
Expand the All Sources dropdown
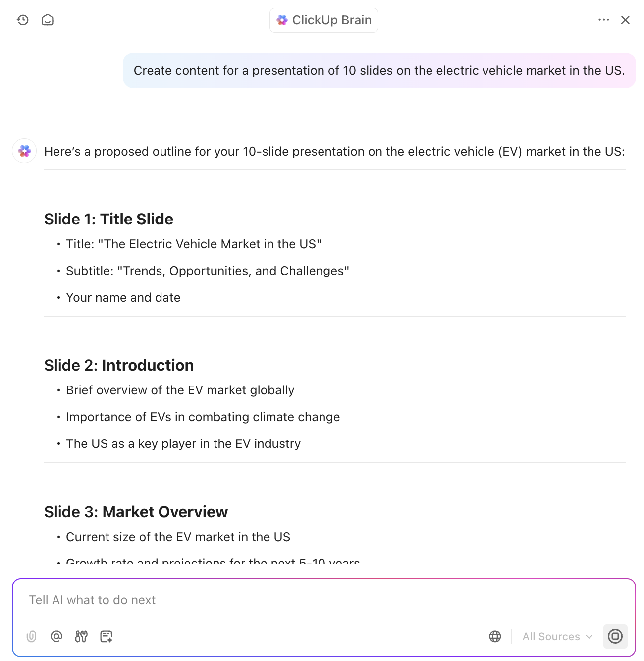click(x=557, y=636)
